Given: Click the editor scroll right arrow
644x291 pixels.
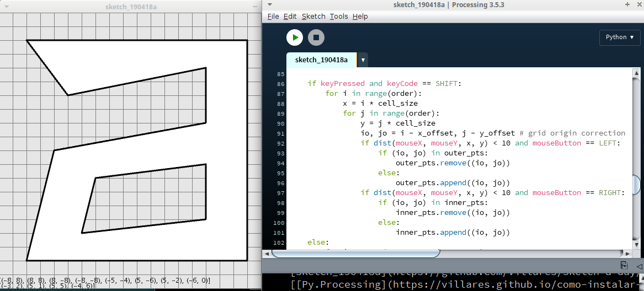Looking at the screenshot, I should point(629,254).
